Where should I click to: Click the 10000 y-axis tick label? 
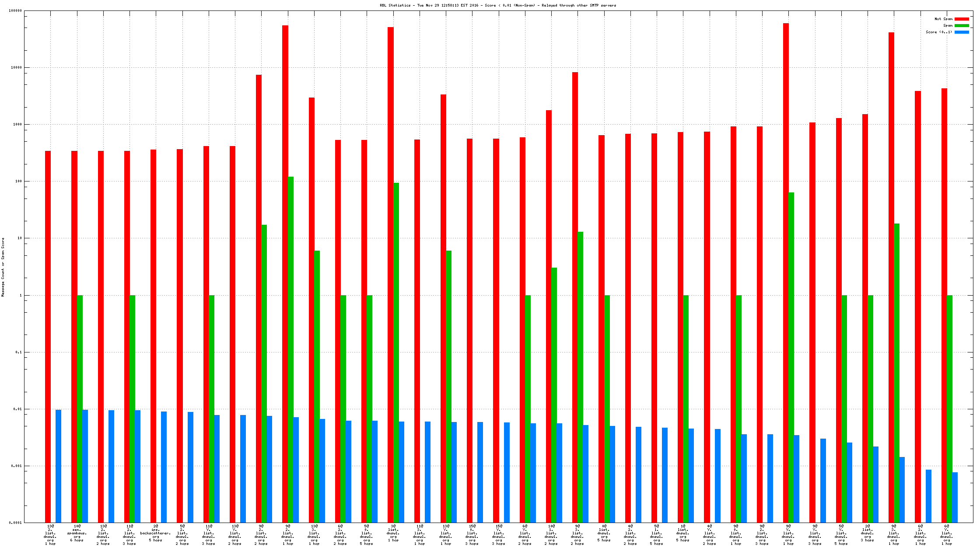coord(16,67)
